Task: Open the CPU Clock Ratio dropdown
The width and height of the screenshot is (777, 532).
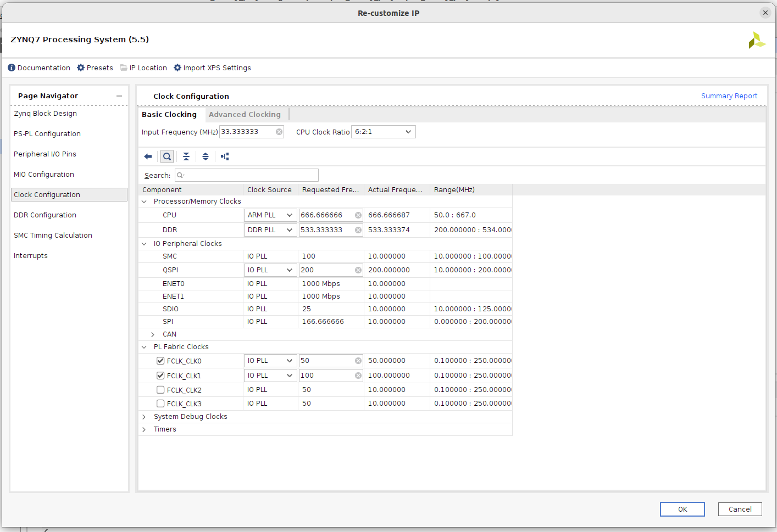Action: [384, 132]
